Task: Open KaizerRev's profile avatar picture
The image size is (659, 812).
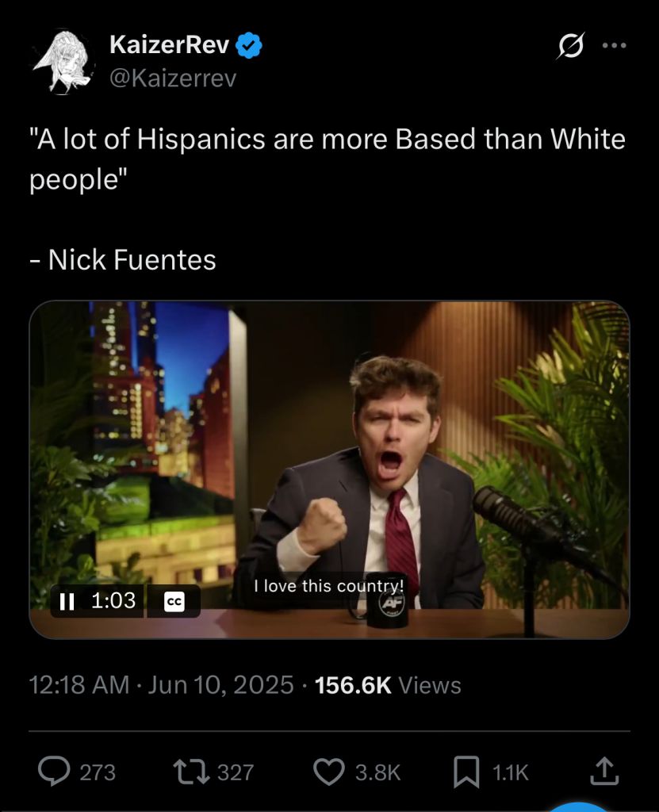Action: 63,62
